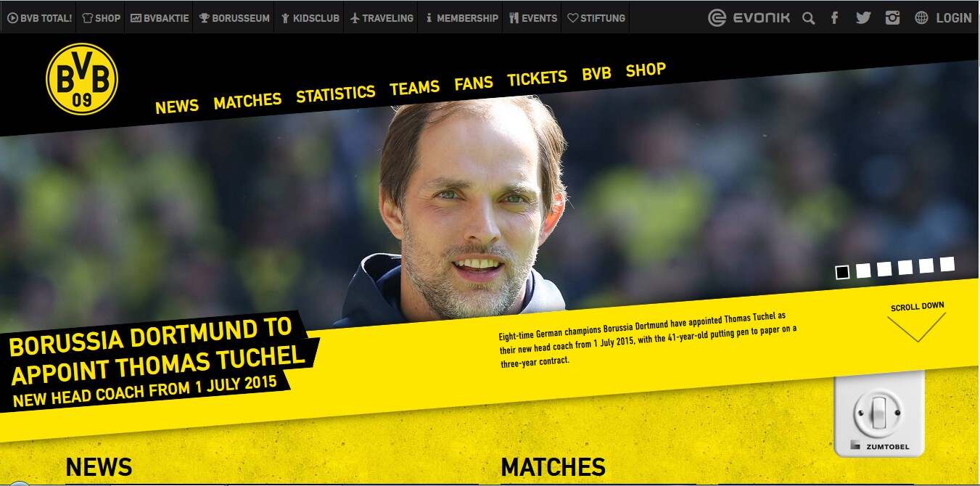Click the globe language icon
The image size is (980, 486).
[x=921, y=18]
